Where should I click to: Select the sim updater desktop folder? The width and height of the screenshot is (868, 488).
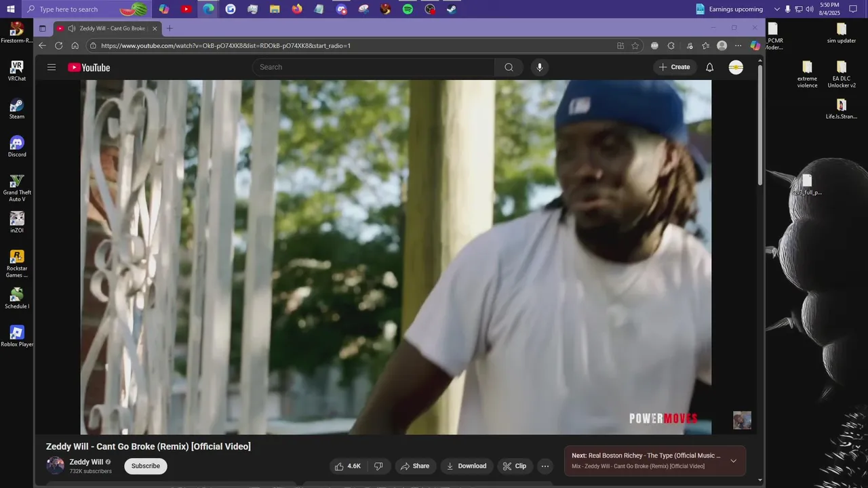point(842,33)
